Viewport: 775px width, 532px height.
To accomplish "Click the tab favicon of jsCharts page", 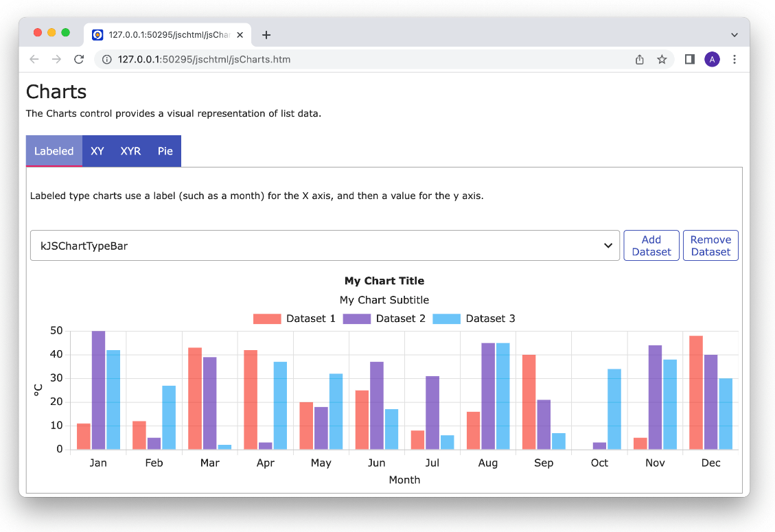I will click(x=98, y=34).
